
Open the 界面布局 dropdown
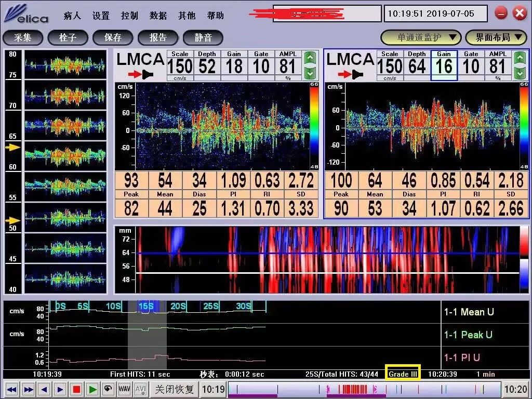coord(496,37)
